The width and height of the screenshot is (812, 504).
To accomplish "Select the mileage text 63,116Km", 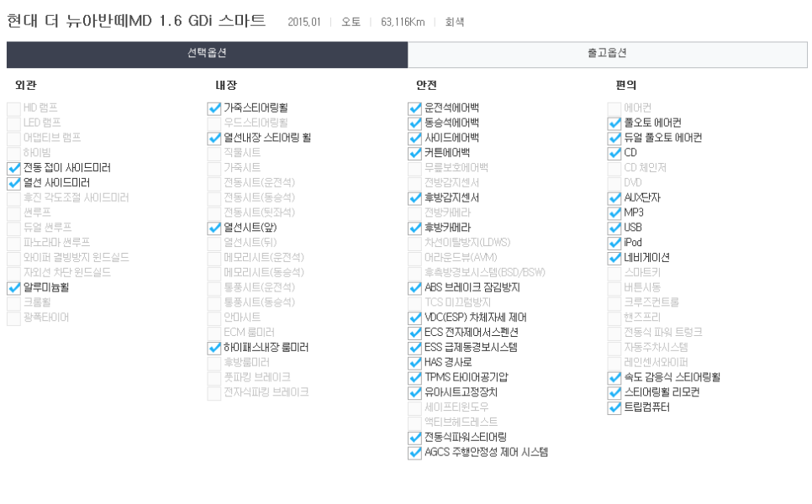I will [x=403, y=22].
